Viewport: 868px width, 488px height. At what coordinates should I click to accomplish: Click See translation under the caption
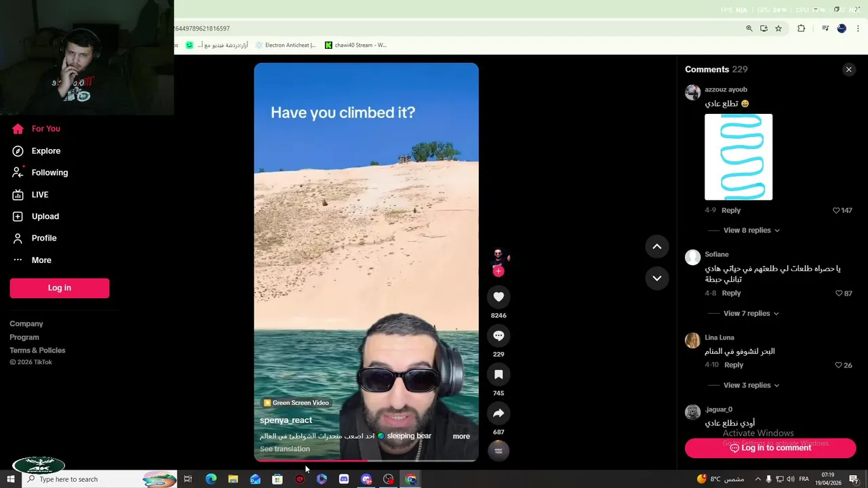tap(285, 449)
